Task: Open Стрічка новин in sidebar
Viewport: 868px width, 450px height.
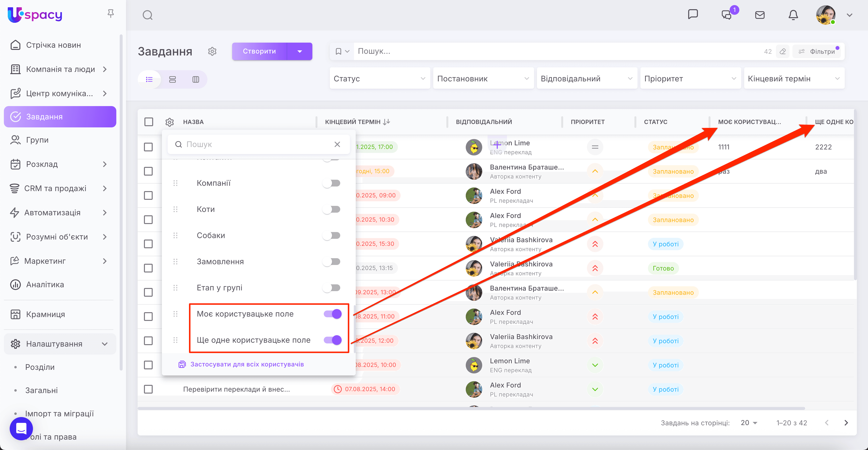Action: click(53, 45)
